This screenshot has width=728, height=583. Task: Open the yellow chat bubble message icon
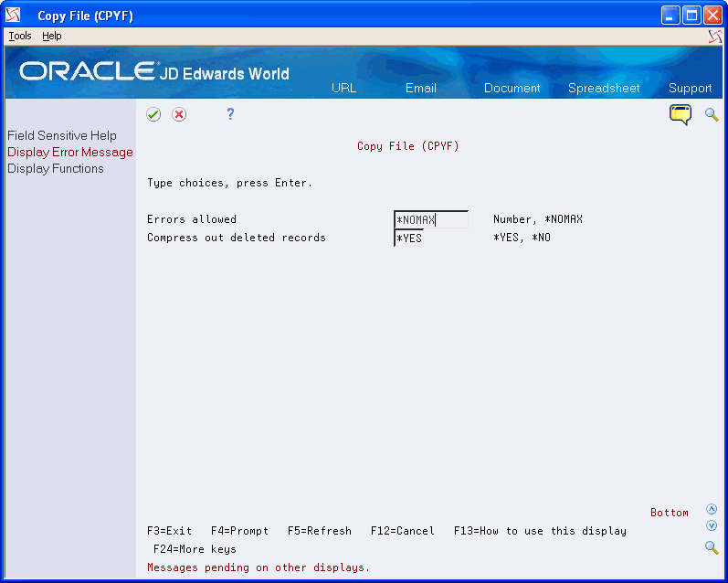click(x=681, y=115)
